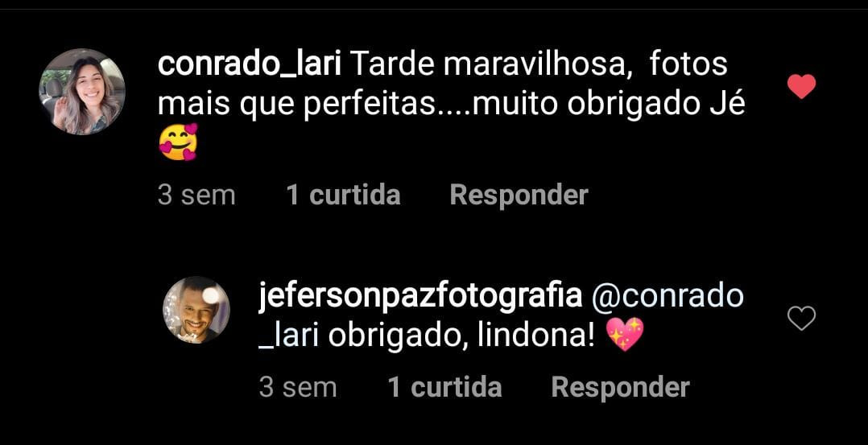Click the sparkling pink heart emoji
The width and height of the screenshot is (868, 445).
click(x=625, y=335)
